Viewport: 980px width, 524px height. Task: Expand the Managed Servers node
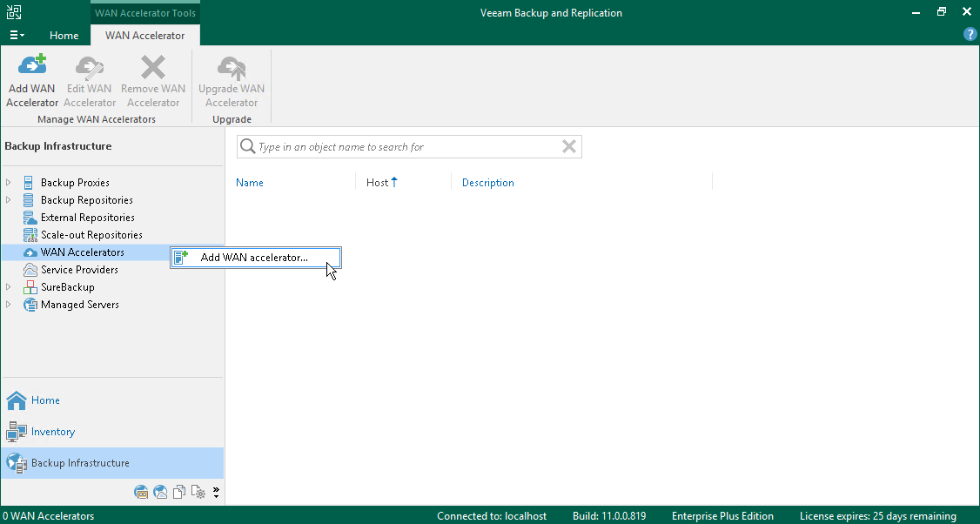[8, 305]
